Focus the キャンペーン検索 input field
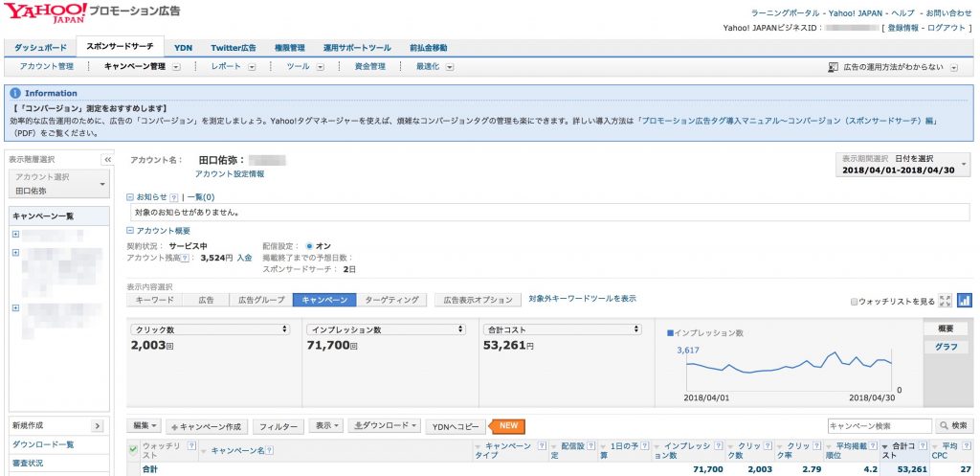The image size is (980, 476). [879, 426]
